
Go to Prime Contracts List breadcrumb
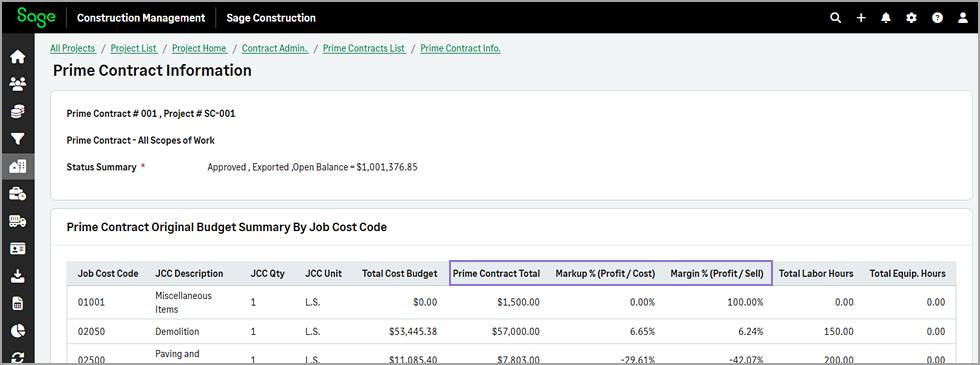(364, 48)
